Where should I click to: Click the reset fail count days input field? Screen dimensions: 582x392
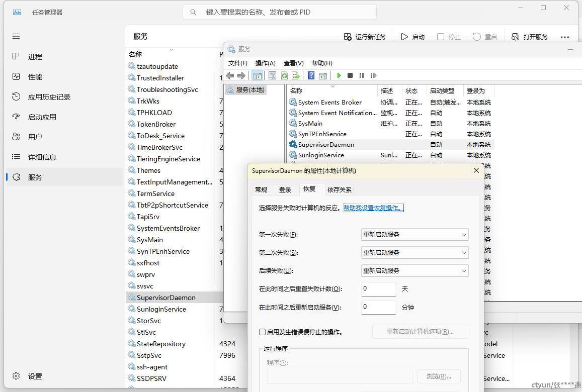click(x=379, y=289)
